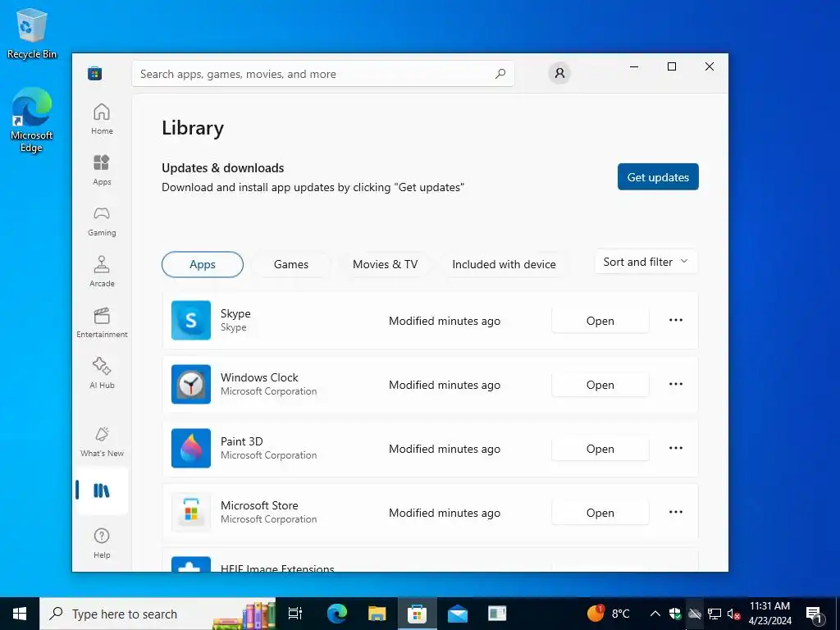Click Microsoft Store taskbar icon

[417, 614]
